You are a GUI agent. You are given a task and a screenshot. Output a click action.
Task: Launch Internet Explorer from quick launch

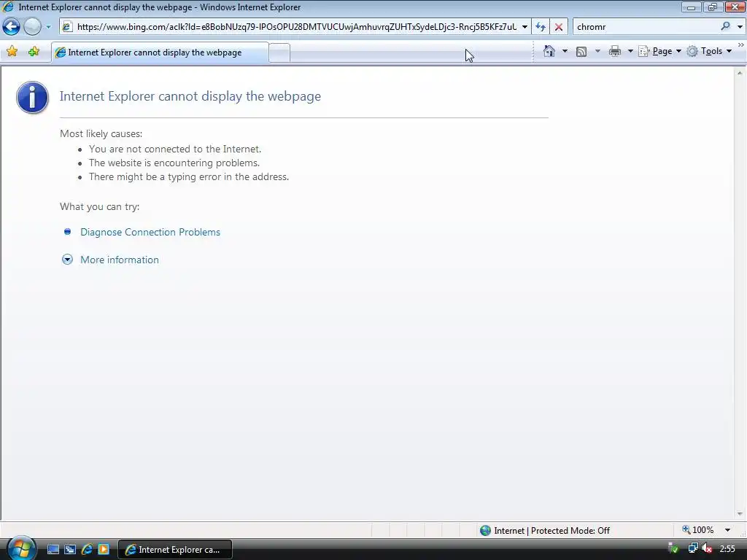tap(87, 550)
